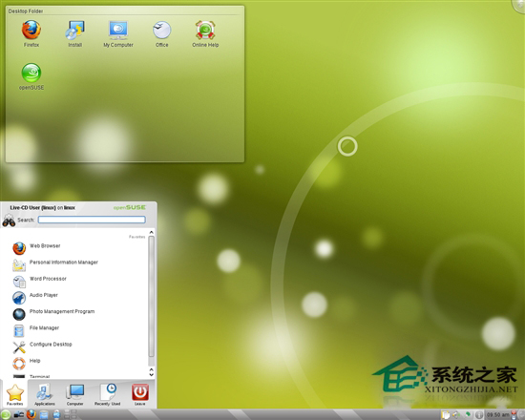This screenshot has height=420, width=525.
Task: Click scrollbar up arrow in launcher menu
Action: [x=152, y=232]
